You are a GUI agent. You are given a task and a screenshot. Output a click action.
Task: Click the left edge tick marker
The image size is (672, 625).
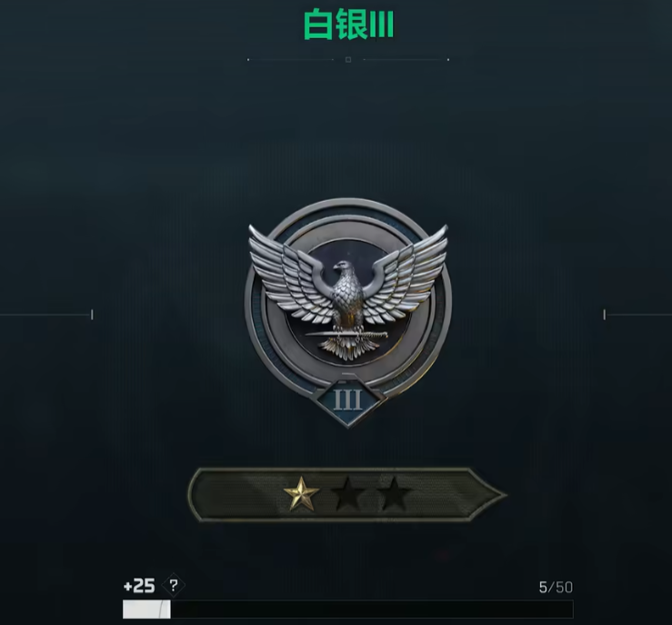(92, 315)
